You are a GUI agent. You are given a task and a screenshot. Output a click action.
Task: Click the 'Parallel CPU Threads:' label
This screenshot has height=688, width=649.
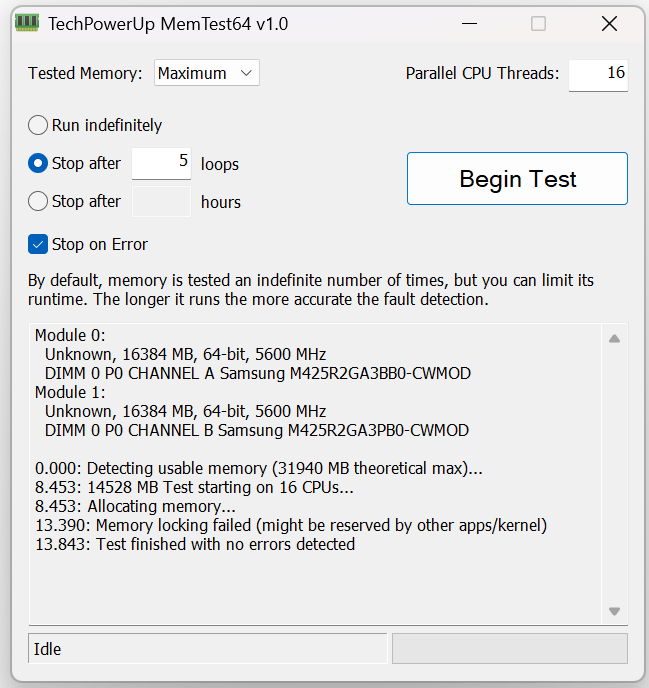[x=482, y=73]
